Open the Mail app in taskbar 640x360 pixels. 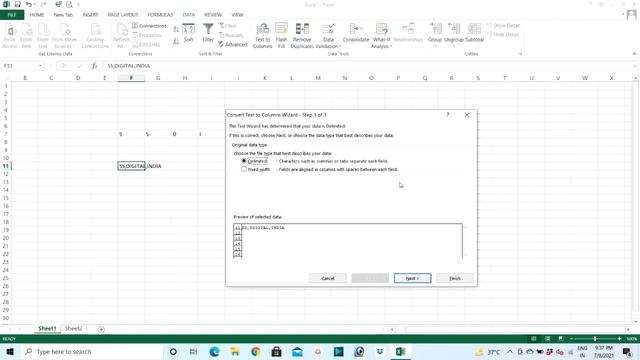pyautogui.click(x=298, y=351)
